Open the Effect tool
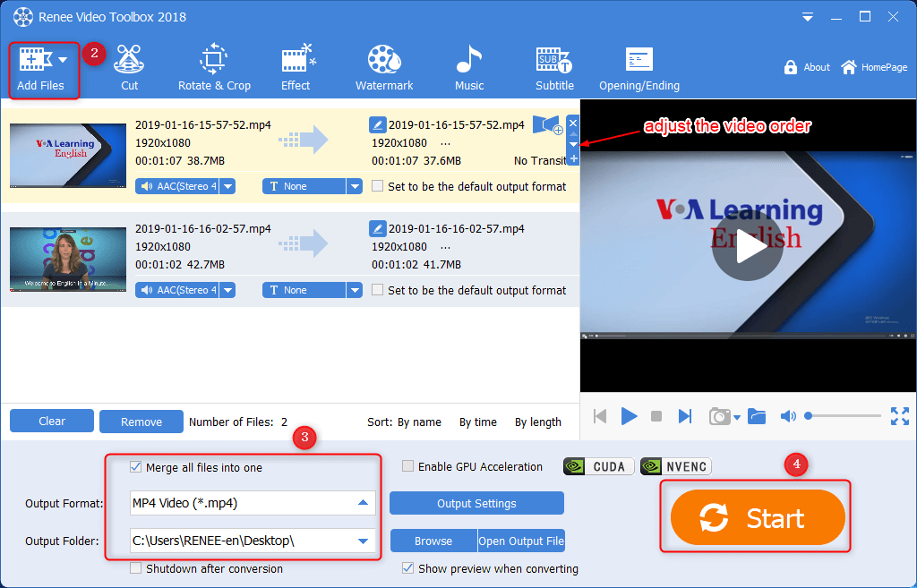Screen dimensions: 917x588 296,69
